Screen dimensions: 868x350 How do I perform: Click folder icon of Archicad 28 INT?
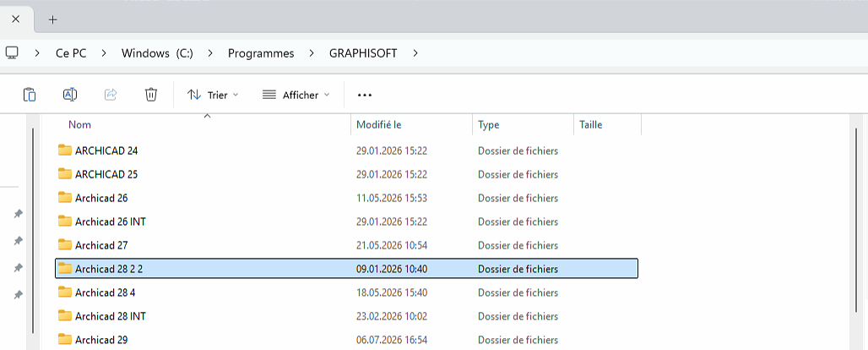point(65,315)
